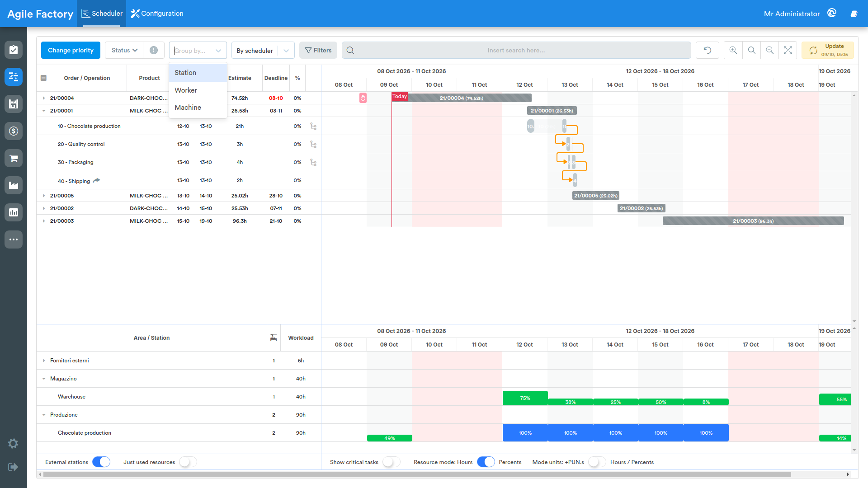Enable the Just used resources toggle
868x488 pixels.
188,462
